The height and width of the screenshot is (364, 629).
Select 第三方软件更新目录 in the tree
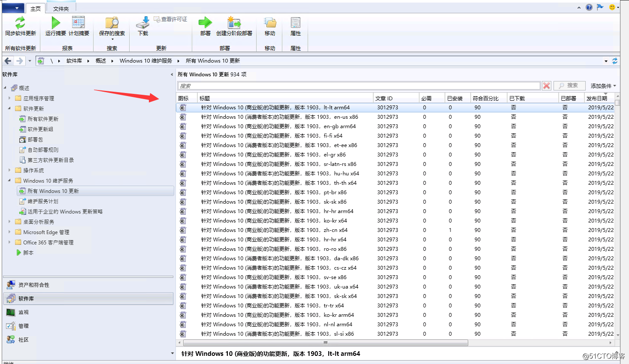[x=51, y=160]
